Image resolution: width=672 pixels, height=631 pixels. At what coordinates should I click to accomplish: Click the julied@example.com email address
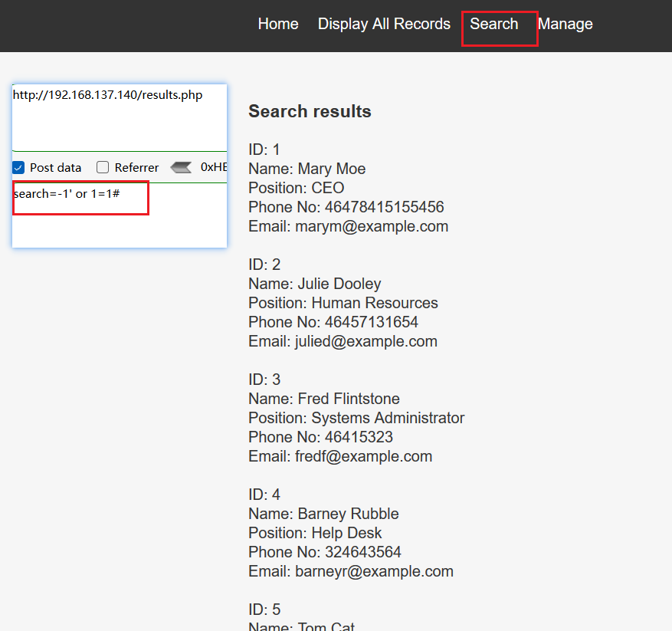tap(366, 341)
